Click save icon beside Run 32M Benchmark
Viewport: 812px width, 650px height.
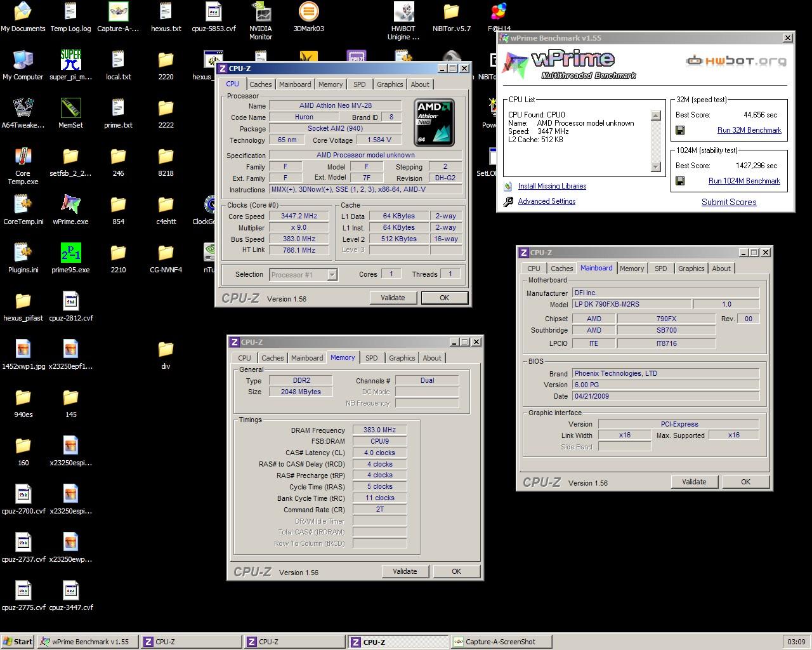pos(680,130)
